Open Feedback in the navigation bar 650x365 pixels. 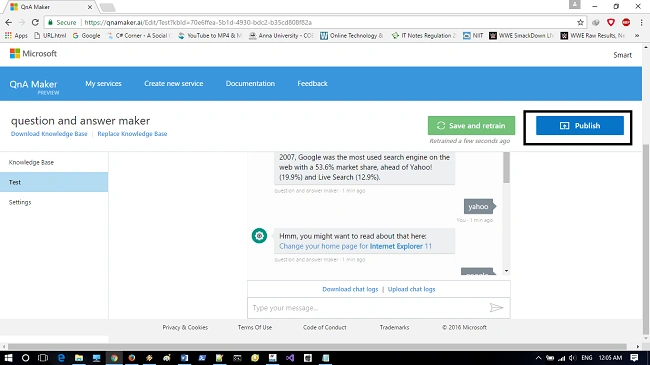tap(312, 83)
